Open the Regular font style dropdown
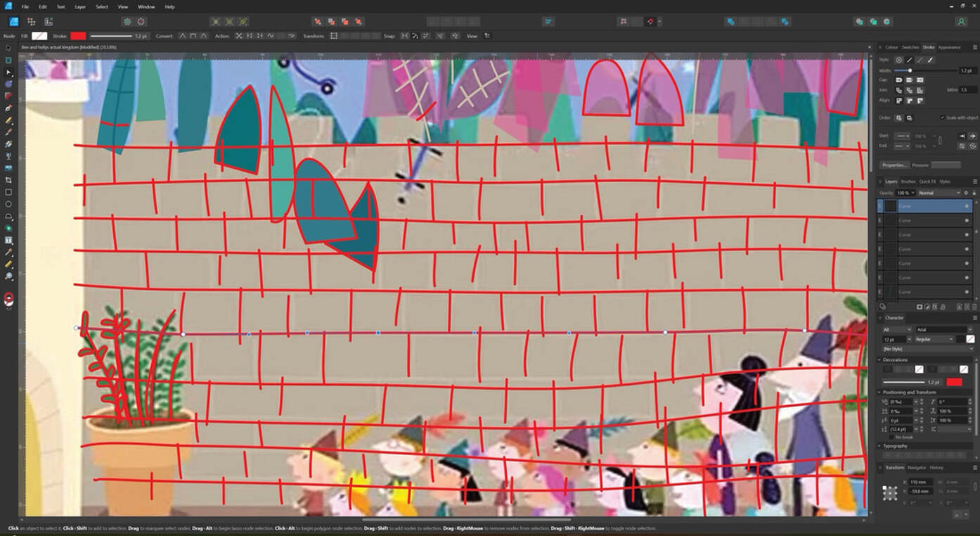Screen dimensions: 980x536 coord(935,339)
